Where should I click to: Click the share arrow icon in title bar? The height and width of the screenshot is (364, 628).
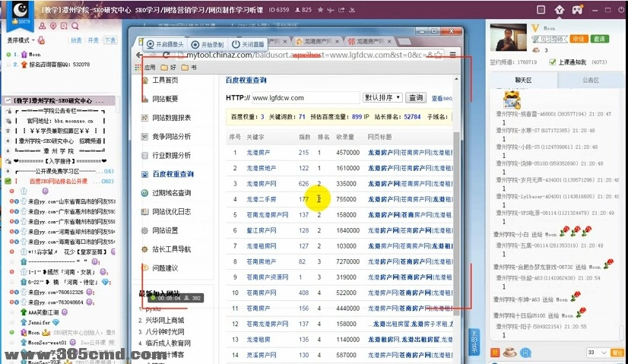(x=341, y=10)
